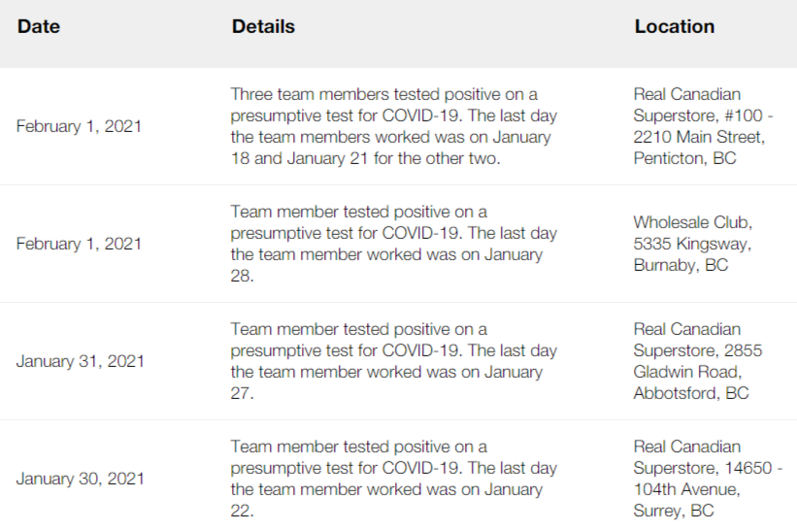Click the Location column header
Screen dimensions: 797x532
[675, 26]
